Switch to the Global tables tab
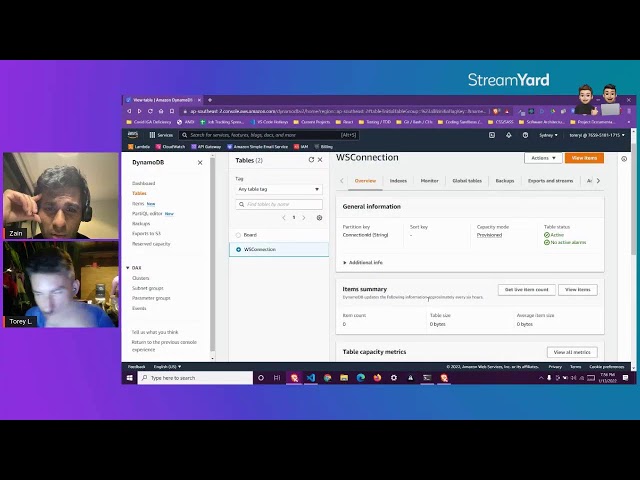This screenshot has width=640, height=480. (x=467, y=181)
